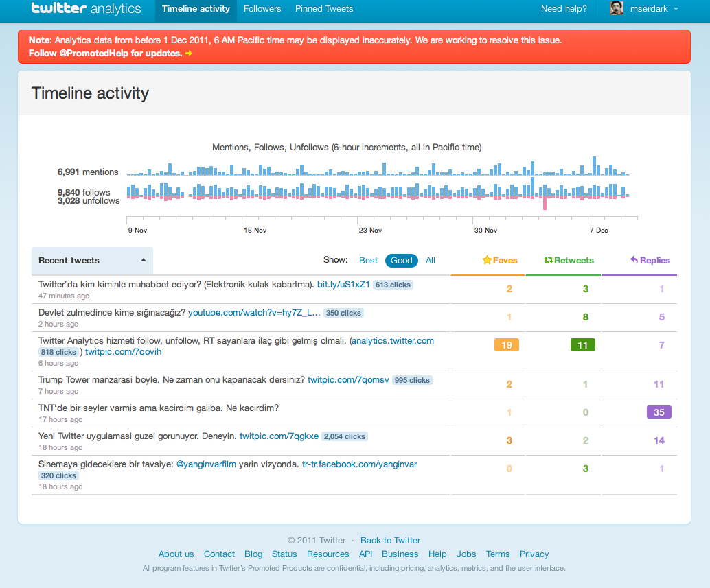This screenshot has width=710, height=588.
Task: Select the Good tweets filter
Action: tap(402, 261)
